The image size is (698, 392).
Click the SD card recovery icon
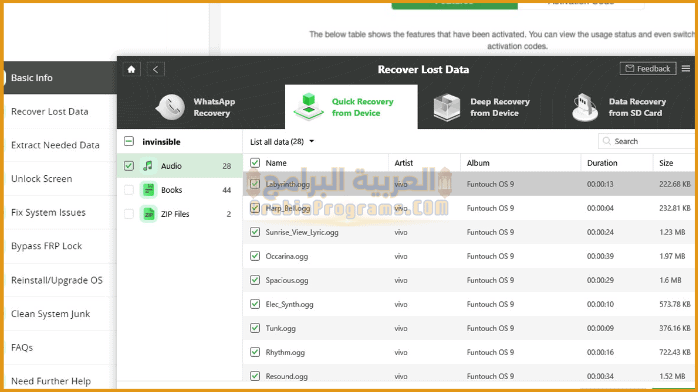click(x=585, y=107)
